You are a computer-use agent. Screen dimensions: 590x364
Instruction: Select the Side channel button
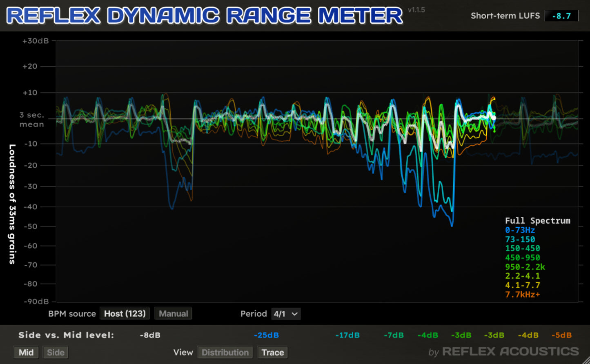(x=56, y=352)
